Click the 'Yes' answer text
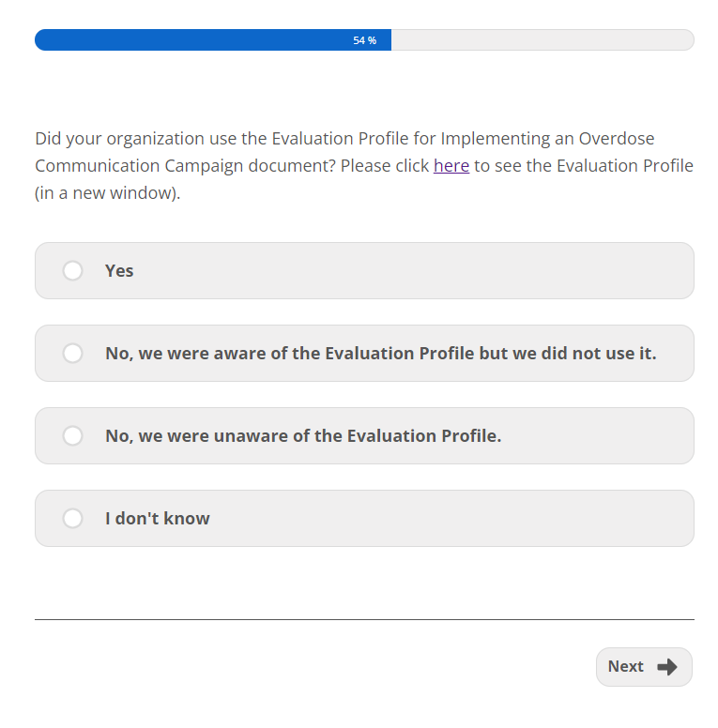This screenshot has height=728, width=718. [x=119, y=271]
